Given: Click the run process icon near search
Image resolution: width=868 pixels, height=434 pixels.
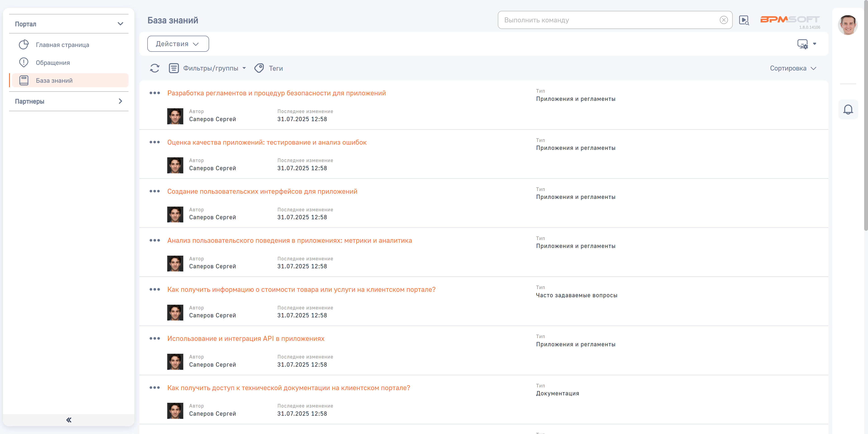Looking at the screenshot, I should pyautogui.click(x=744, y=20).
